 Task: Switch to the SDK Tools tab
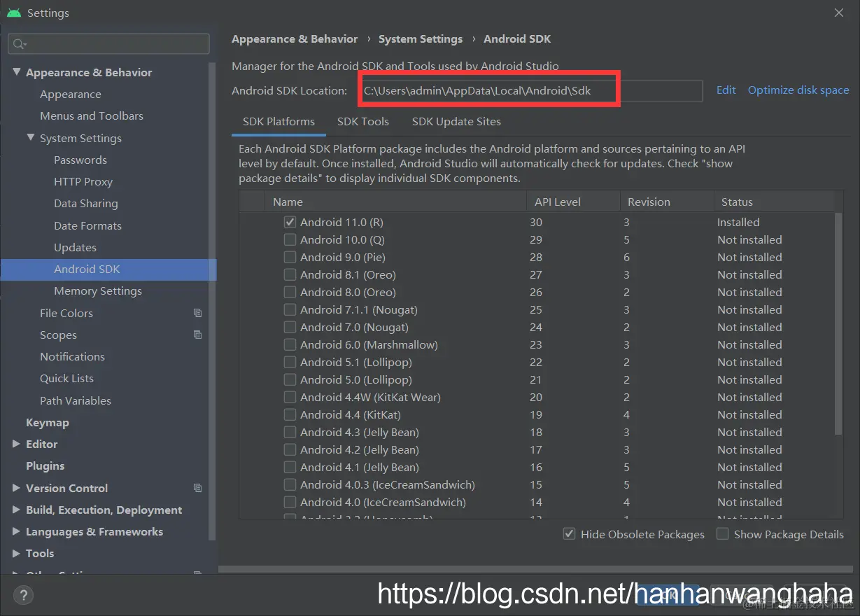(x=362, y=121)
